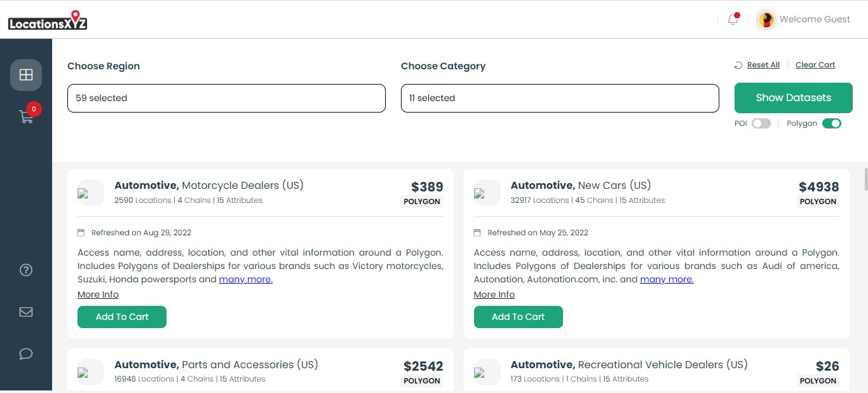Enable the POI toggle switch
868x393 pixels.
(x=761, y=123)
